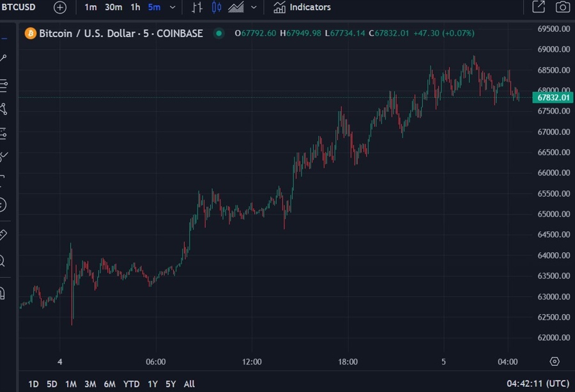Expand the chart type dropdown
Image resolution: width=575 pixels, height=392 pixels.
coord(254,7)
